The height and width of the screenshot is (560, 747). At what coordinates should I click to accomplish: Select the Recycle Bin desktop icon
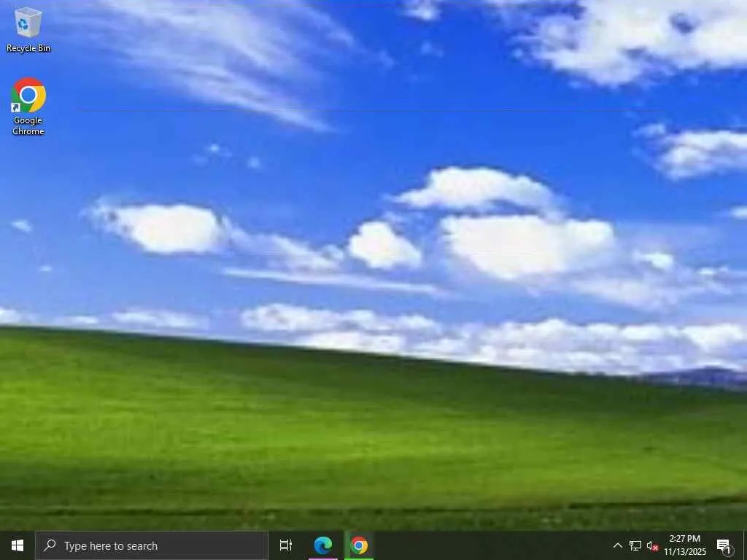(x=28, y=29)
